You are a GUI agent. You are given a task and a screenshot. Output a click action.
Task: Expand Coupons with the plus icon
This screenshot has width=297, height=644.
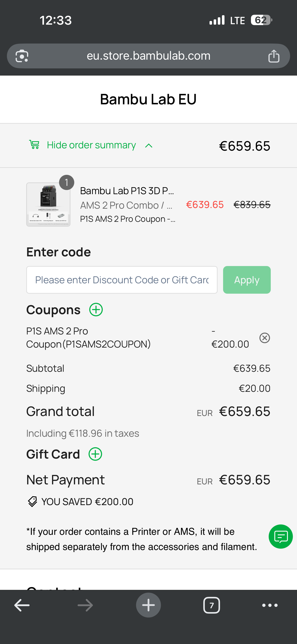(96, 310)
